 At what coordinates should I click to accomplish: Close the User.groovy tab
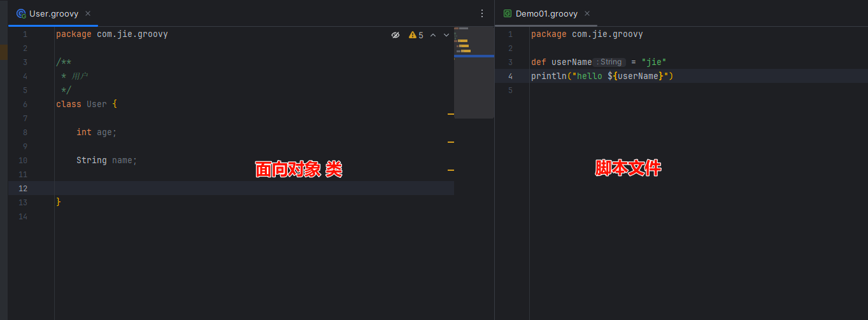[x=88, y=13]
